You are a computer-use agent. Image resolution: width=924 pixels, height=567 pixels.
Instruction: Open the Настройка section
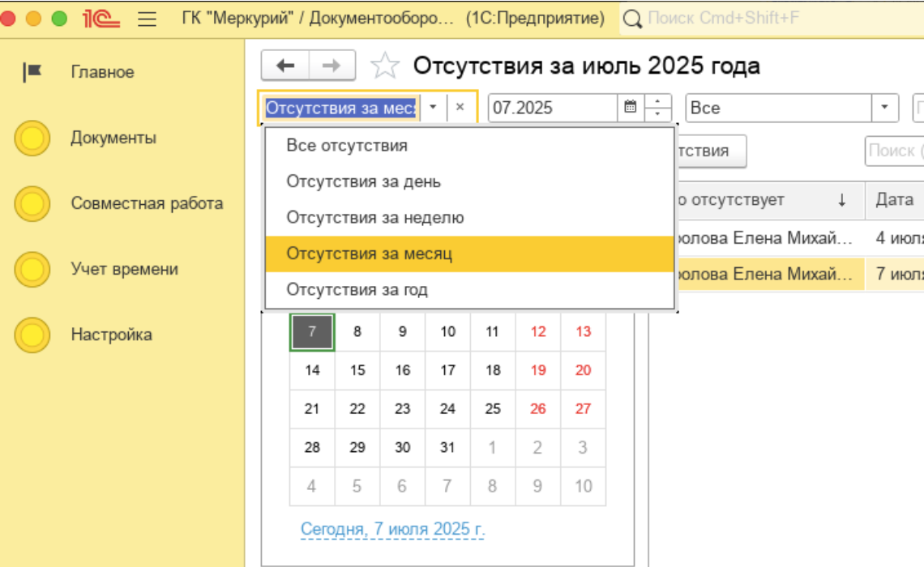point(111,335)
